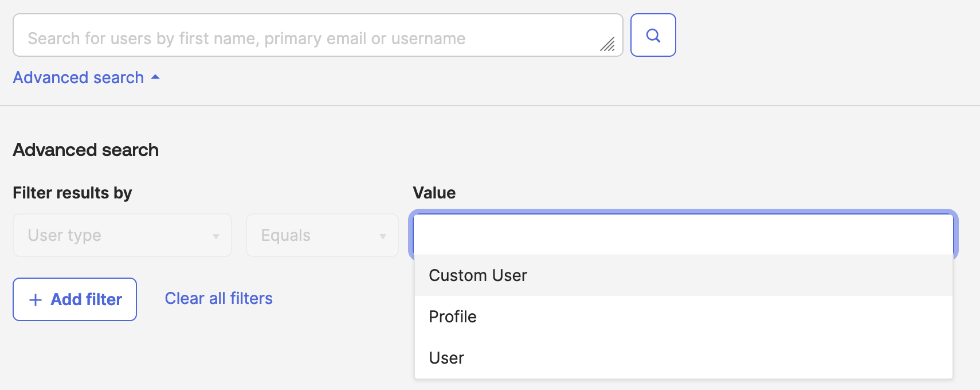The width and height of the screenshot is (980, 390).
Task: Click the search box resize handle
Action: click(607, 44)
